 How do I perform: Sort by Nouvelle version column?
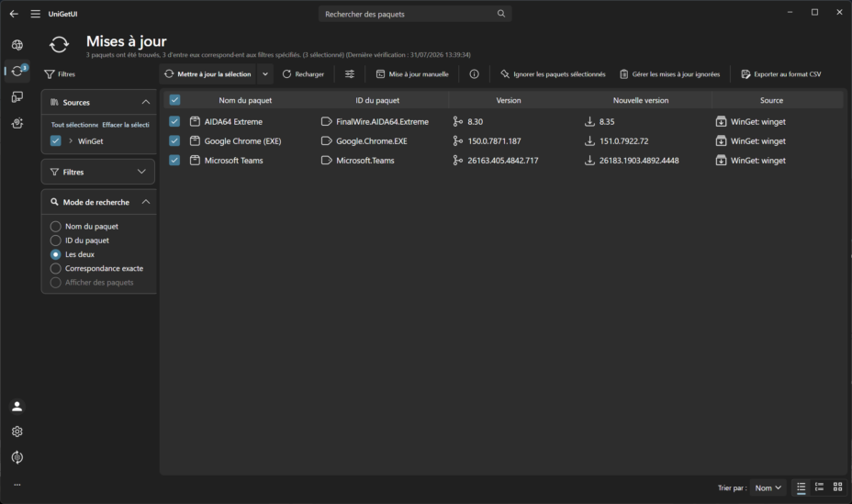coord(641,100)
